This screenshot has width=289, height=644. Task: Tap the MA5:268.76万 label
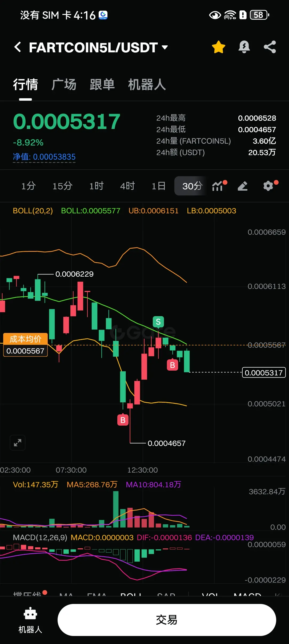pos(92,485)
